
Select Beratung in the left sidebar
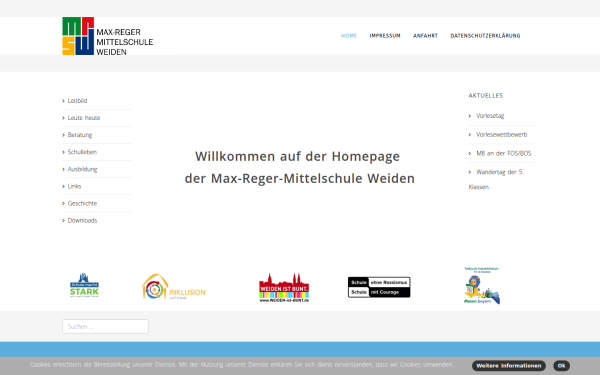point(80,135)
